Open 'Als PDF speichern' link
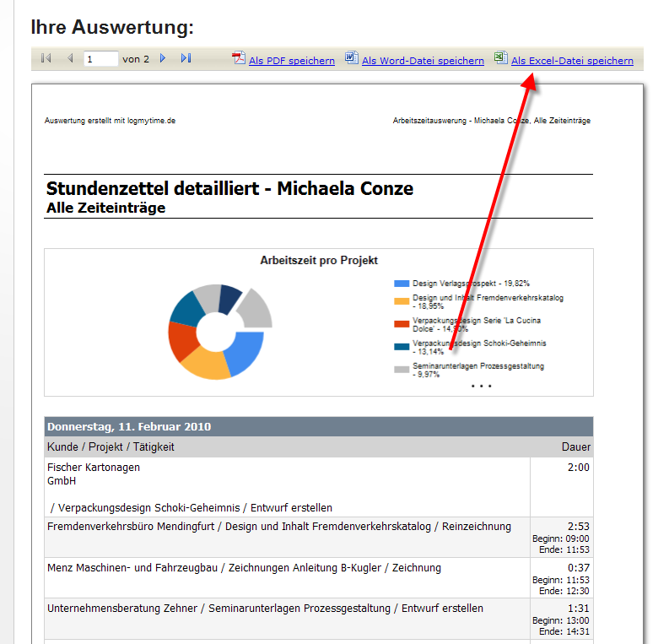The width and height of the screenshot is (669, 644). click(292, 61)
